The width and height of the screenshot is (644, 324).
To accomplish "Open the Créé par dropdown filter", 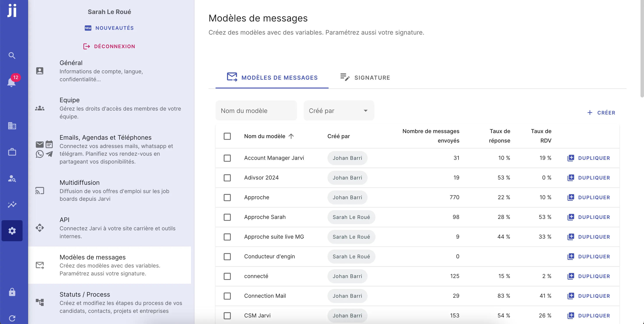I will [338, 110].
